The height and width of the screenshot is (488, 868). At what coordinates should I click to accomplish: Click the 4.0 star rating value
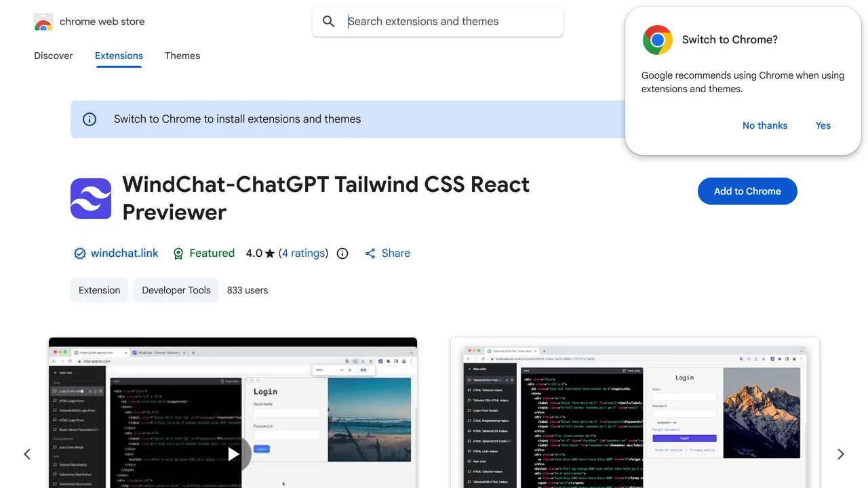(x=260, y=253)
